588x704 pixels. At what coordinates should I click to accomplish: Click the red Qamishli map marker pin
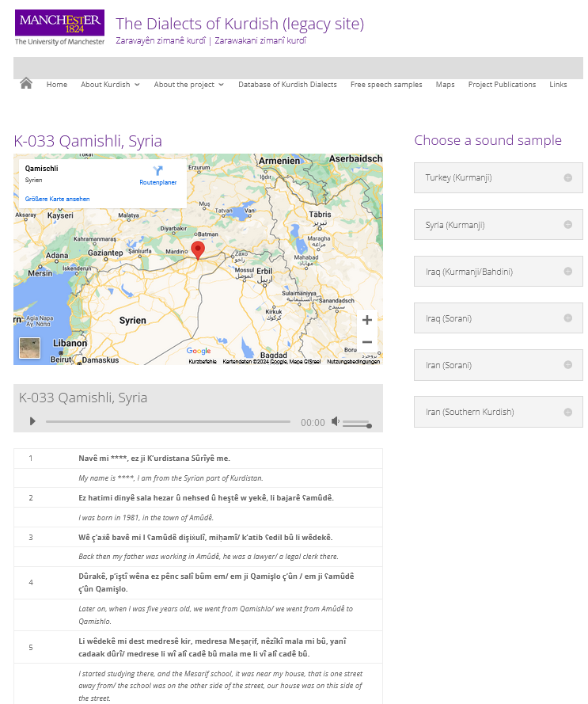tap(198, 250)
